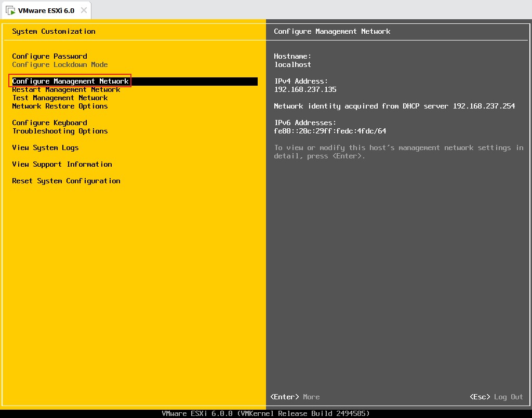Click the <Esc> Log Out hint

(x=496, y=397)
